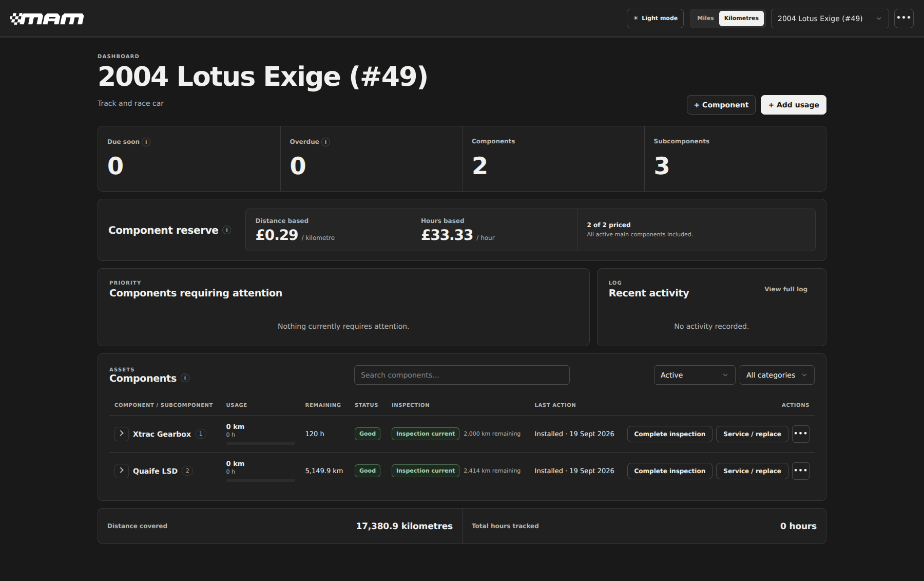
Task: Switch to Light mode
Action: [x=655, y=18]
